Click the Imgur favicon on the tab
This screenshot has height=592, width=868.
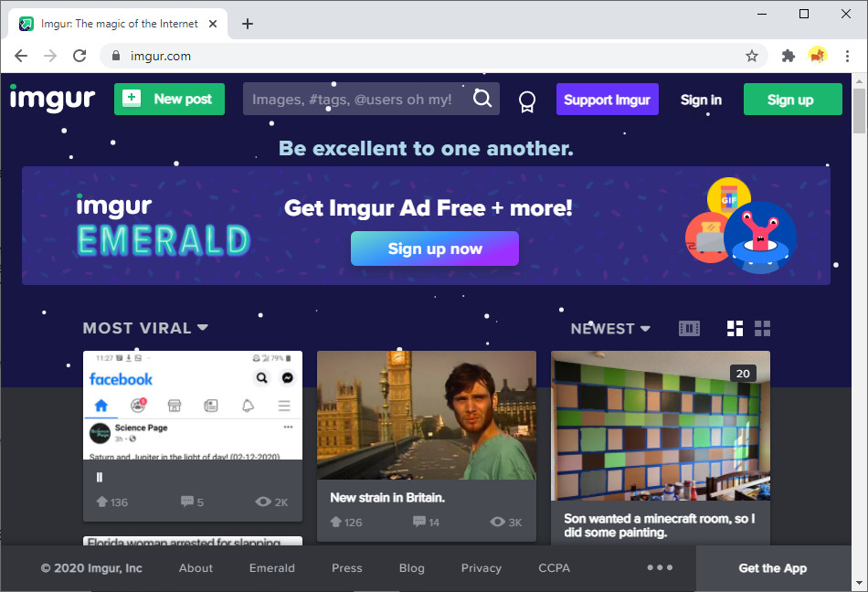click(26, 24)
